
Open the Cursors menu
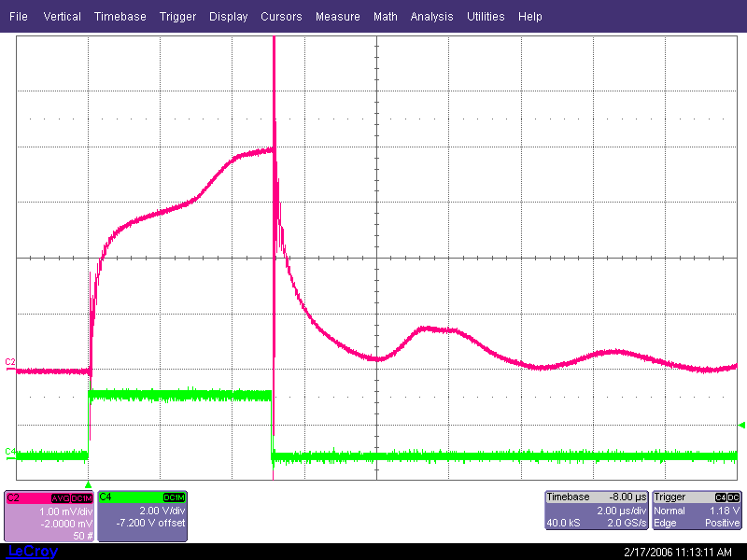(281, 17)
